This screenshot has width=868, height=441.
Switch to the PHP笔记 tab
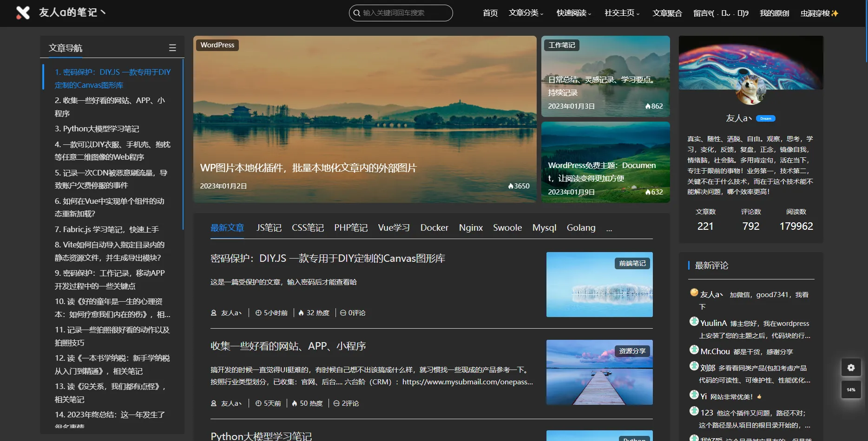tap(351, 227)
